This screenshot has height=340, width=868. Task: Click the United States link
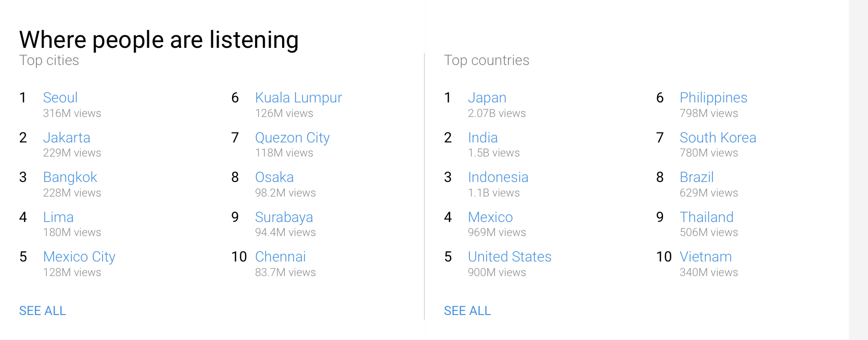pos(509,257)
